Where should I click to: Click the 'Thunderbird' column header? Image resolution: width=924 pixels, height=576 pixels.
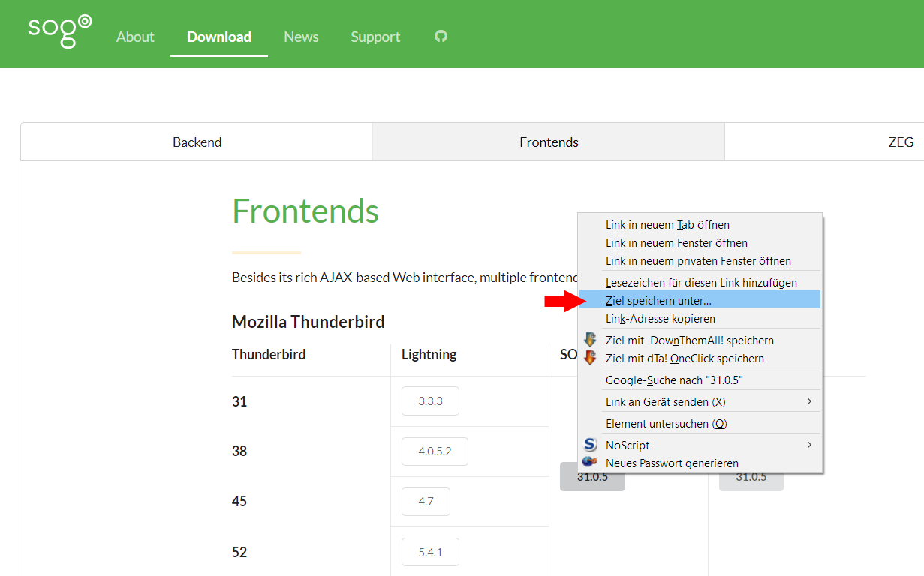pyautogui.click(x=269, y=354)
